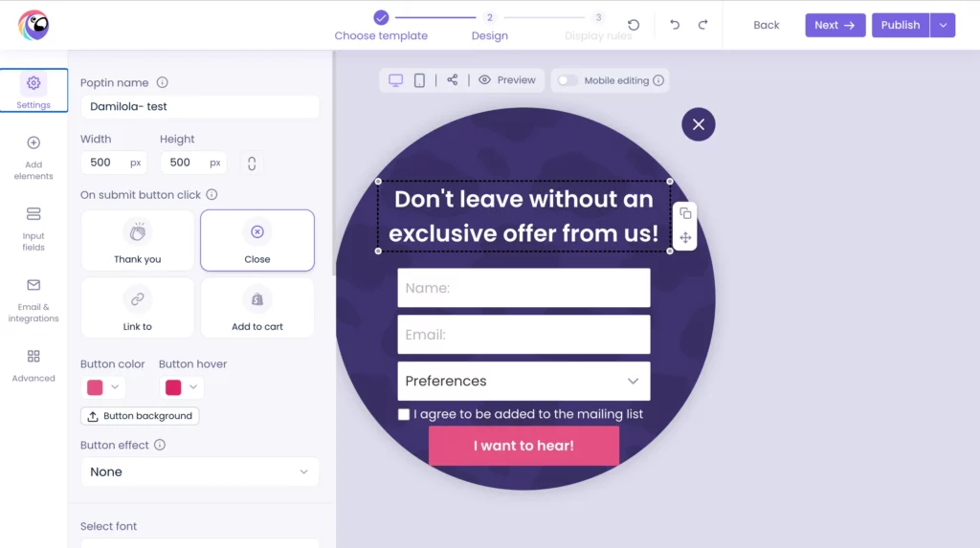Viewport: 980px width, 548px height.
Task: Select the Add to cart action
Action: (x=257, y=307)
